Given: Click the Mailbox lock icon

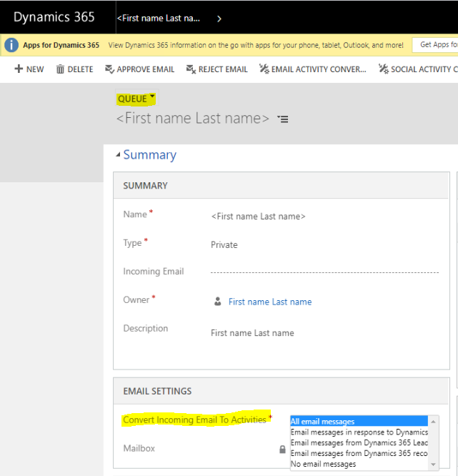Looking at the screenshot, I should point(282,450).
